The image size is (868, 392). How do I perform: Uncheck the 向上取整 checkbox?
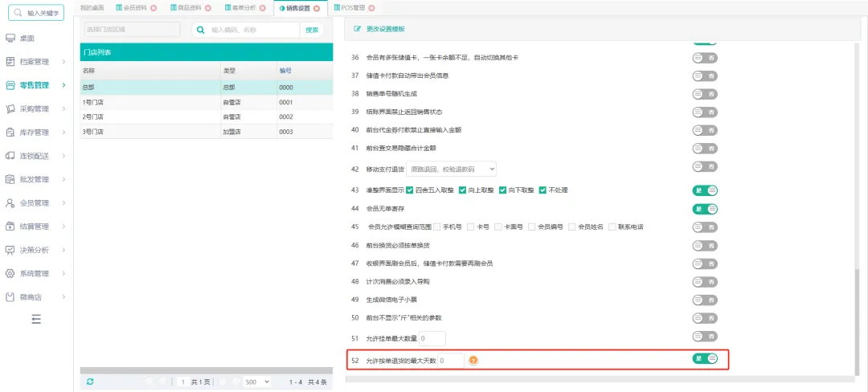(462, 190)
